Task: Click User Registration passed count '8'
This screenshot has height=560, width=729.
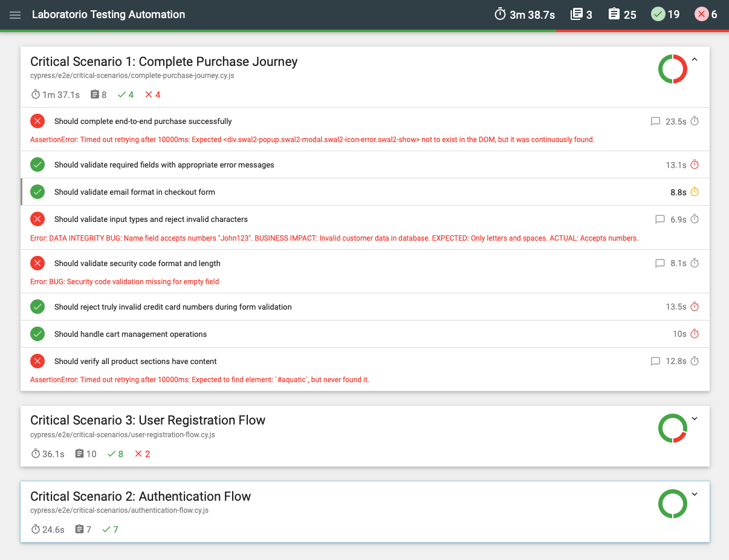Action: click(115, 454)
